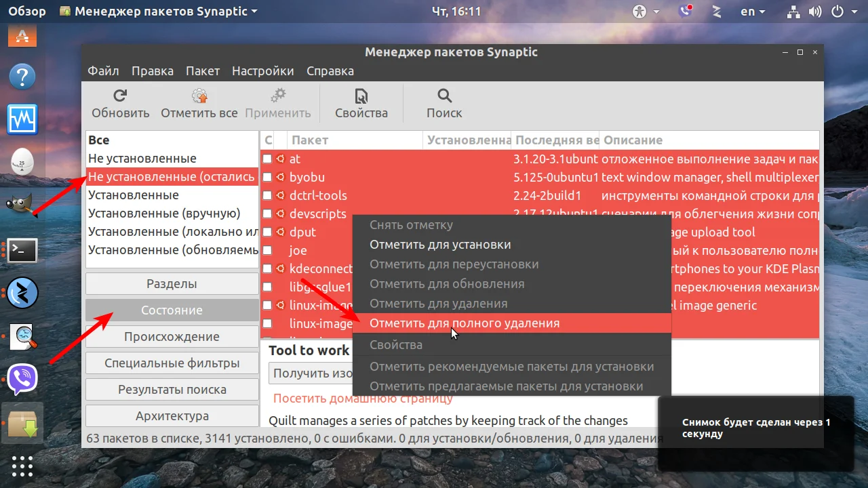868x488 pixels.
Task: Tick the checkbox for package at
Action: click(267, 159)
